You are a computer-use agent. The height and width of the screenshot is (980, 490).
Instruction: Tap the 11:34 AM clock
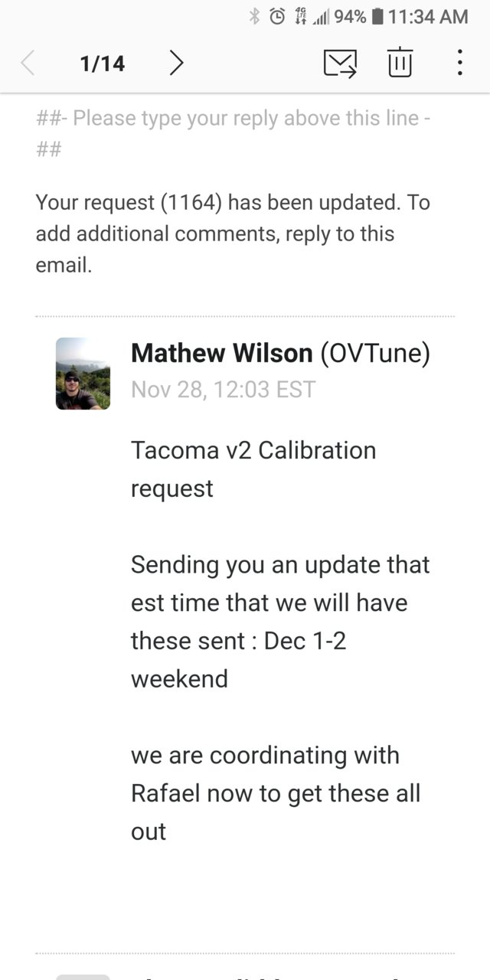428,16
